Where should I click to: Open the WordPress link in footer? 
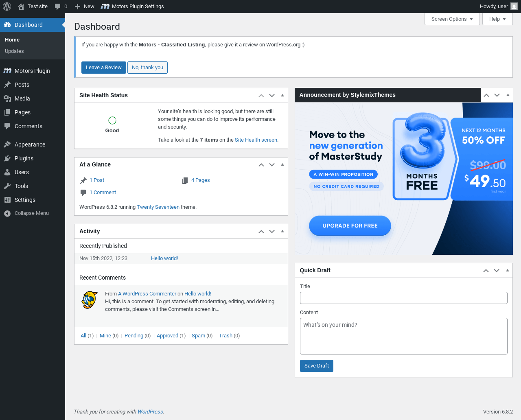click(x=150, y=412)
